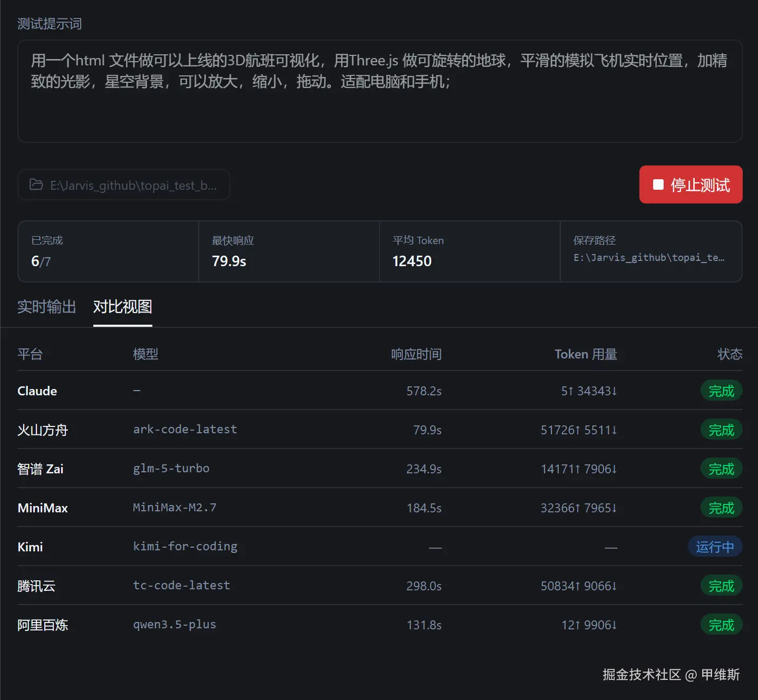Select the MiniMax platform row name

pos(43,508)
